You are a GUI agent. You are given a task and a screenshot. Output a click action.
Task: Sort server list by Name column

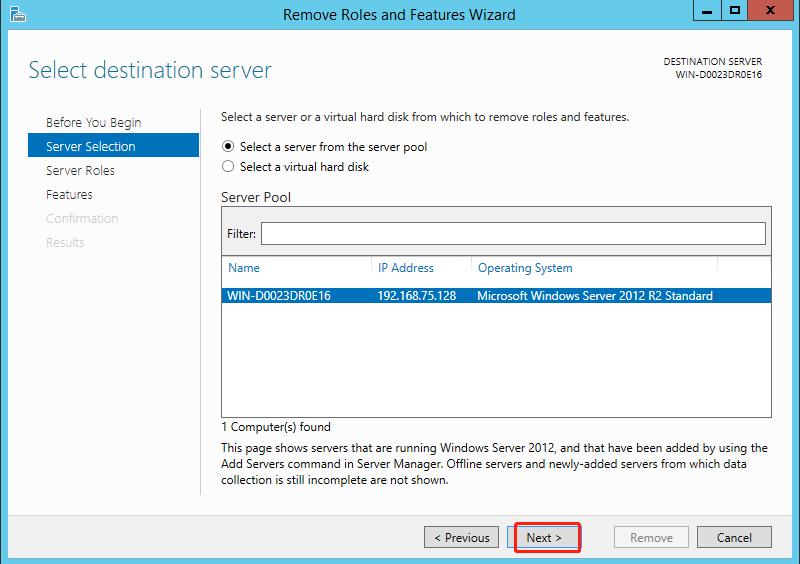coord(244,268)
